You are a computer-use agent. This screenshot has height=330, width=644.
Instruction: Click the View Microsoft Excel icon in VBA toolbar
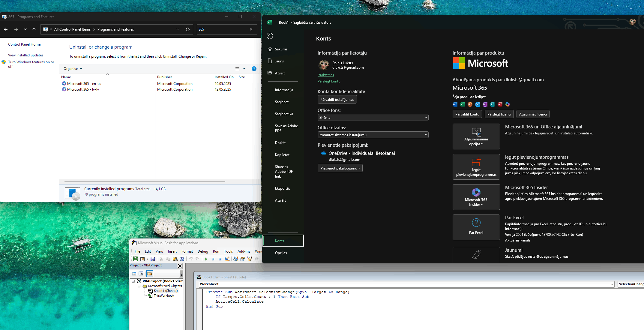tap(136, 259)
